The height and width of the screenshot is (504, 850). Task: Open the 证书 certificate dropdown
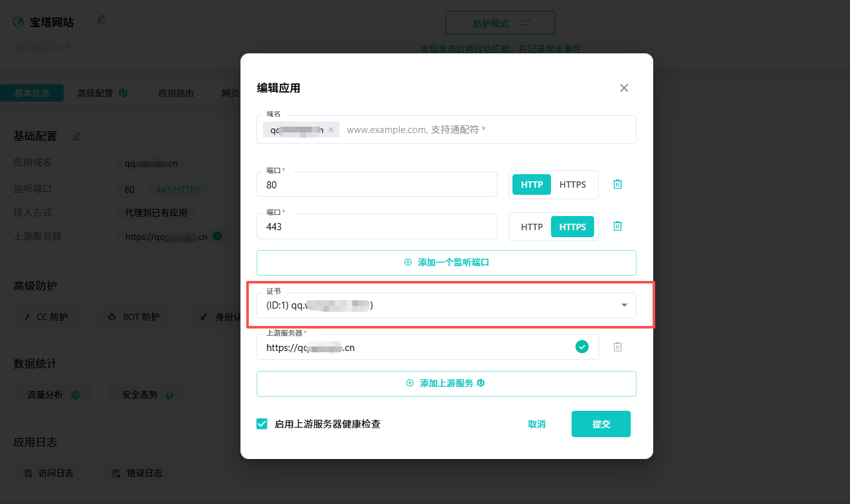coord(446,305)
